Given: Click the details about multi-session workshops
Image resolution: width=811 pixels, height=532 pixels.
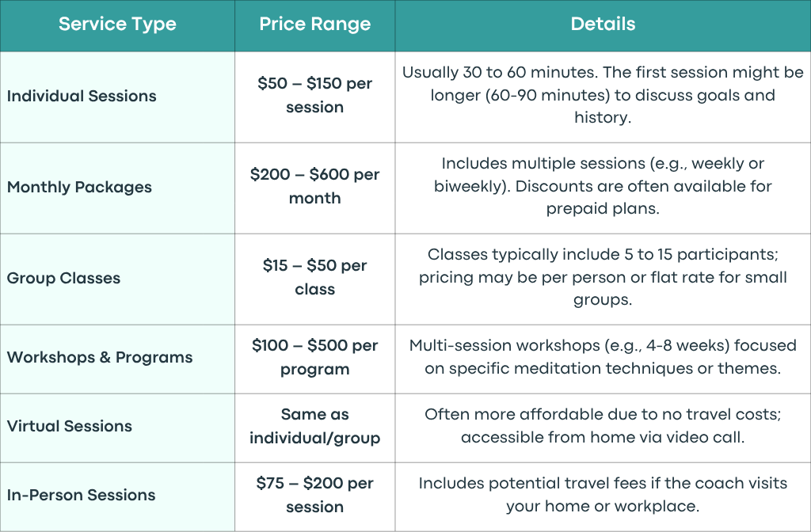Looking at the screenshot, I should tap(603, 357).
